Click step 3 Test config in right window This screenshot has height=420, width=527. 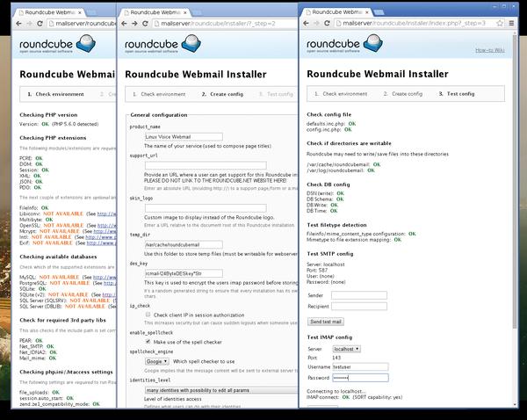[457, 94]
